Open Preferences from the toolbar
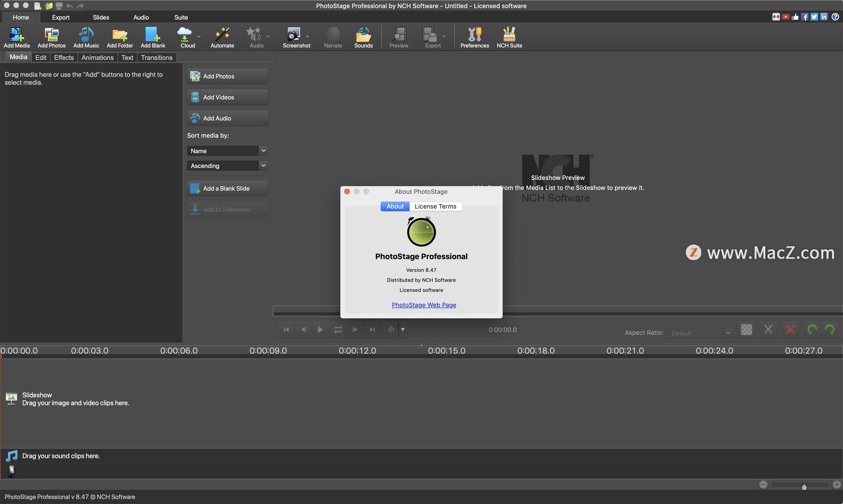The height and width of the screenshot is (504, 843). 475,37
